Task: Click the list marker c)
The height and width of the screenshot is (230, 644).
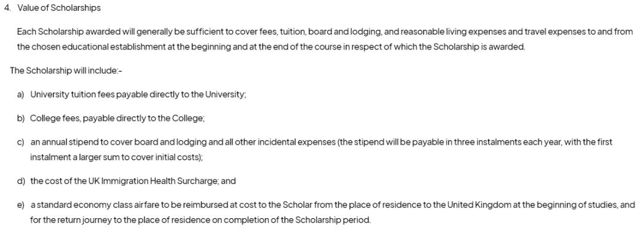Action: 20,142
